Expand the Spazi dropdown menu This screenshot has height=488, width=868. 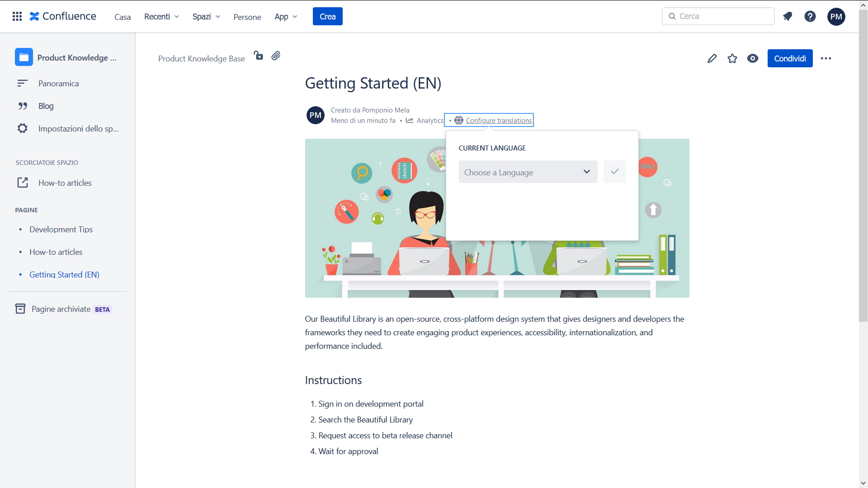206,16
